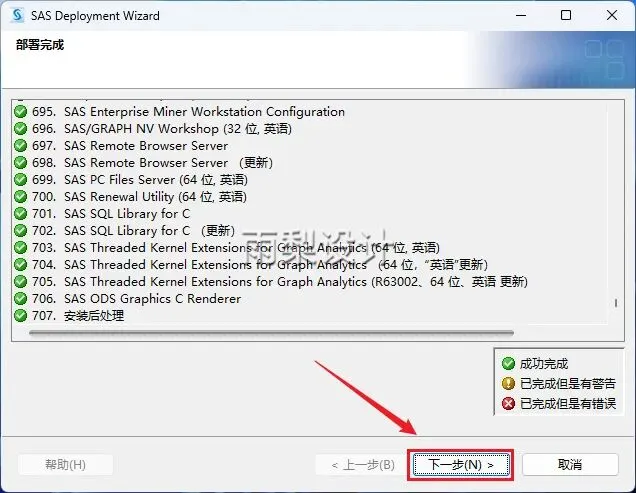Image resolution: width=636 pixels, height=493 pixels.
Task: Maximize the SAS Deployment Wizard window
Action: [566, 15]
